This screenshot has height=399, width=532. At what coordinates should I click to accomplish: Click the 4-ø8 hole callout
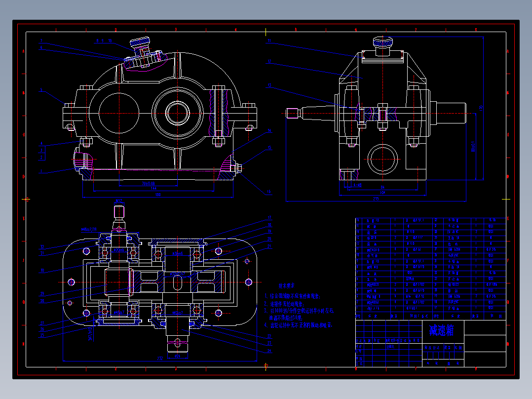click(357, 185)
